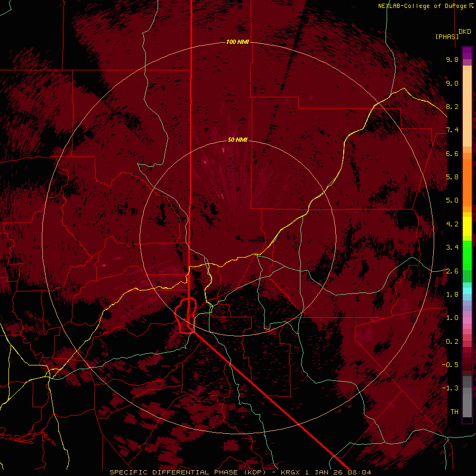Click the [PHAS] units label
476x476 pixels.
[x=447, y=36]
